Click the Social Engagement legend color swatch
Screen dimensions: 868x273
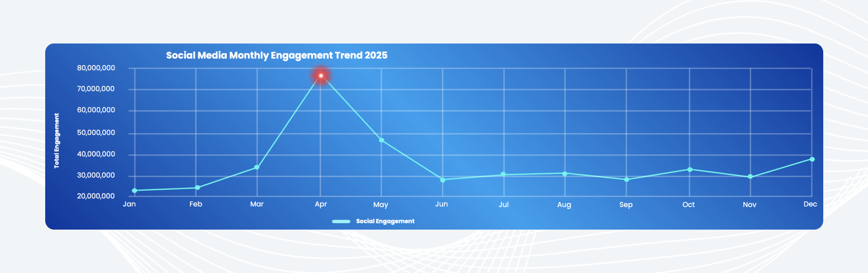[341, 221]
